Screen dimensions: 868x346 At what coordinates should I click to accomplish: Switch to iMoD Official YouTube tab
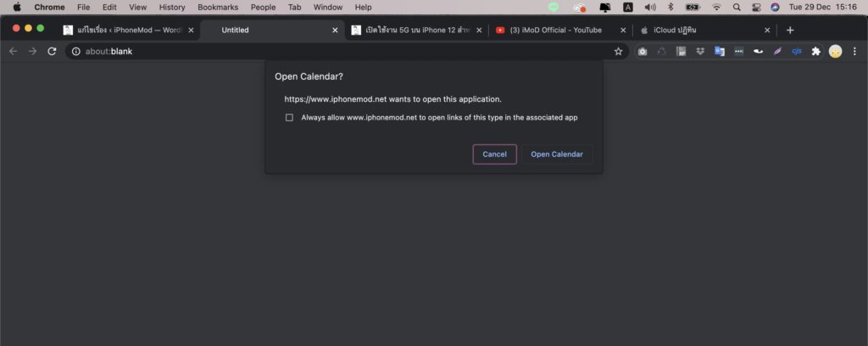555,30
